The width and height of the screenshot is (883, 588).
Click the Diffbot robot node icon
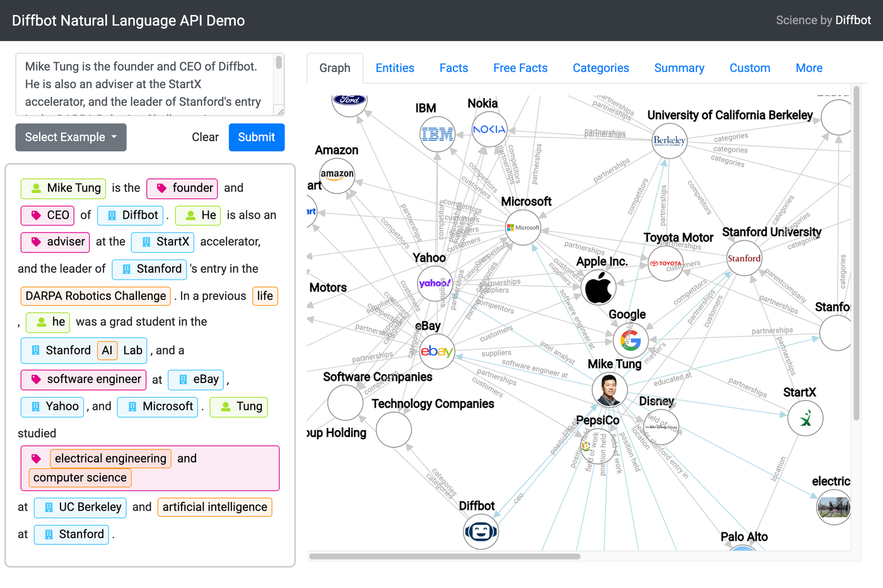point(481,532)
